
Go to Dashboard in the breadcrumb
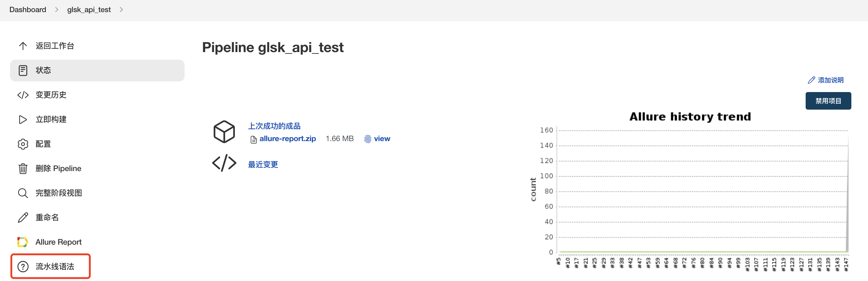coord(28,10)
